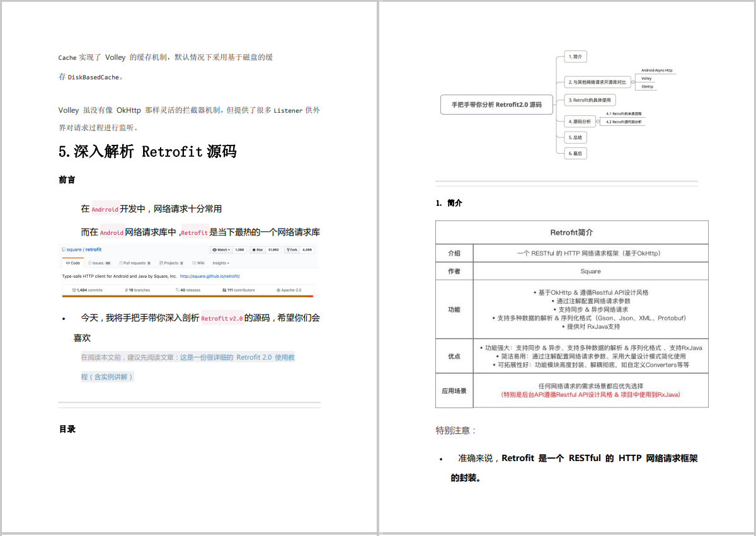Click the red 'Retrofit v2.0' code text
The width and height of the screenshot is (756, 536).
coord(222,319)
